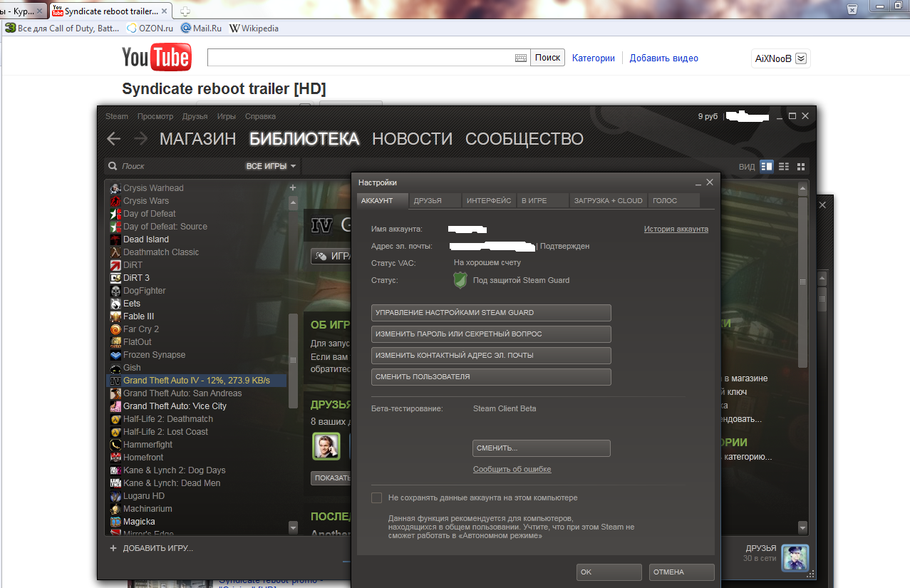
Task: Switch to the ИНТЕРФЕЙС settings tab
Action: (489, 201)
